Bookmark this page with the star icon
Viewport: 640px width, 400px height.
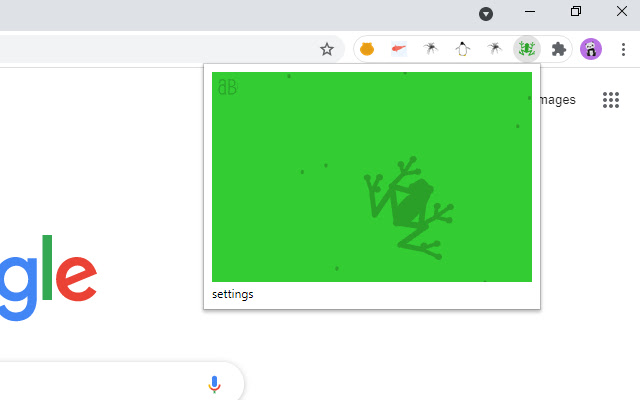pyautogui.click(x=326, y=49)
